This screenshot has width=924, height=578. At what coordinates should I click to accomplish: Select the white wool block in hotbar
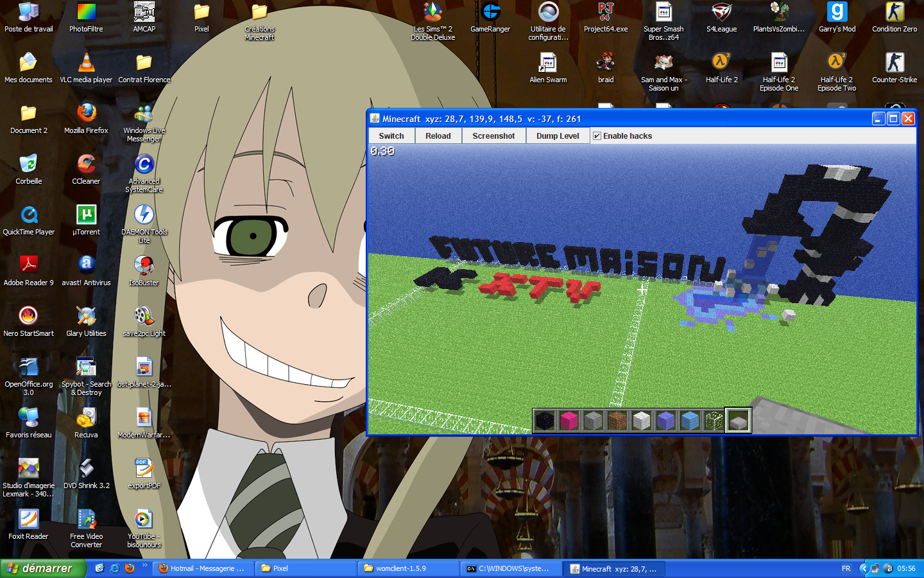point(642,421)
